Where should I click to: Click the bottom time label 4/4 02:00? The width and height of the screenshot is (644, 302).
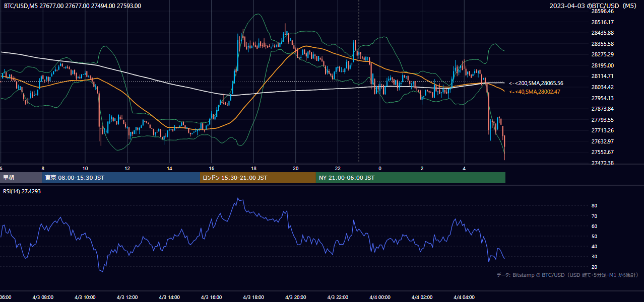pos(422,297)
